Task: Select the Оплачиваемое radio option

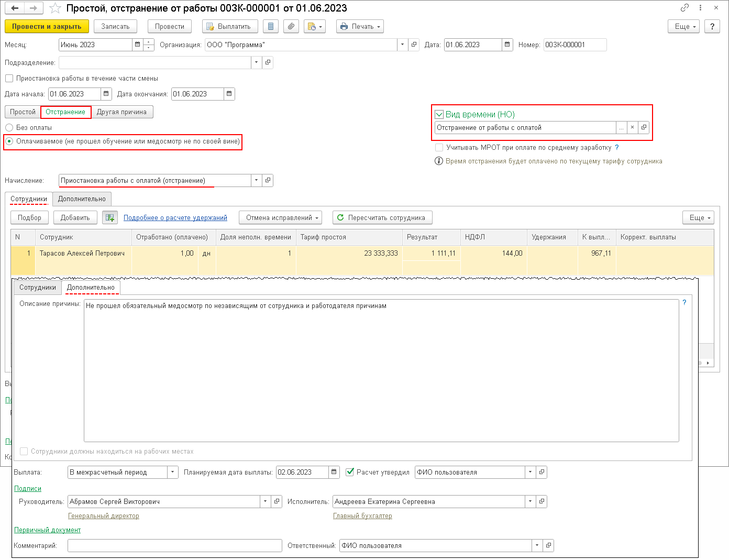Action: pyautogui.click(x=9, y=141)
